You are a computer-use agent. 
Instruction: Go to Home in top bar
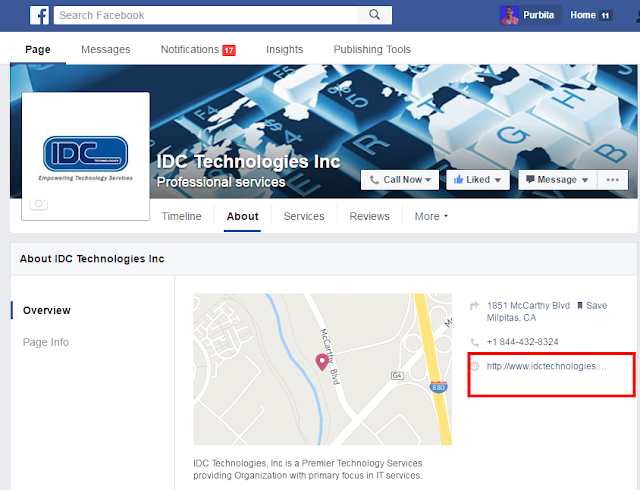582,15
